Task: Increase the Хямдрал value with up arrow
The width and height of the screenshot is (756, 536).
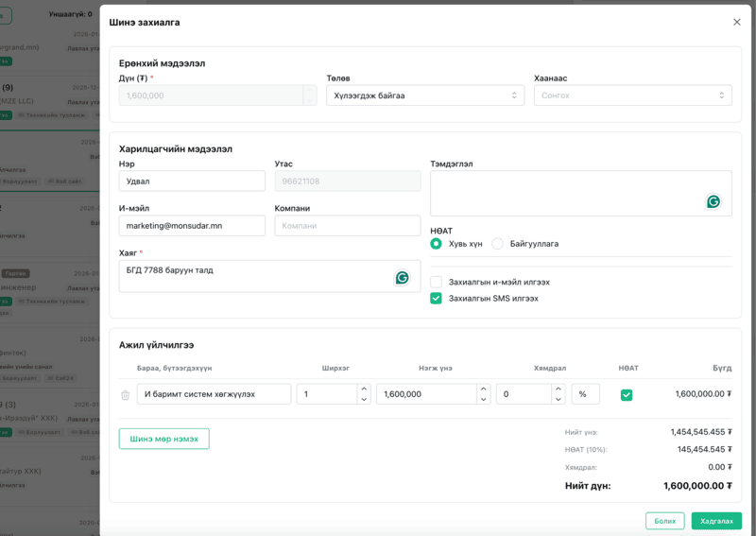Action: point(558,389)
